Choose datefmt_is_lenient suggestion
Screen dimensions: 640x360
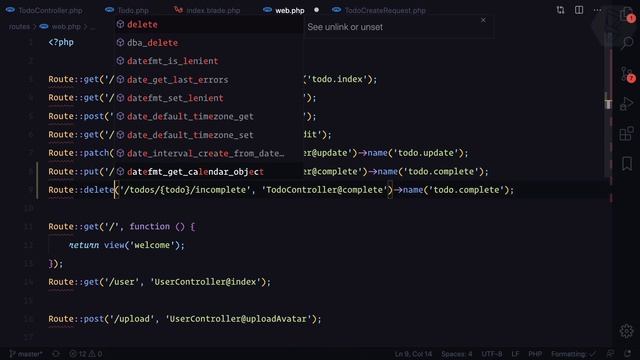click(x=208, y=61)
